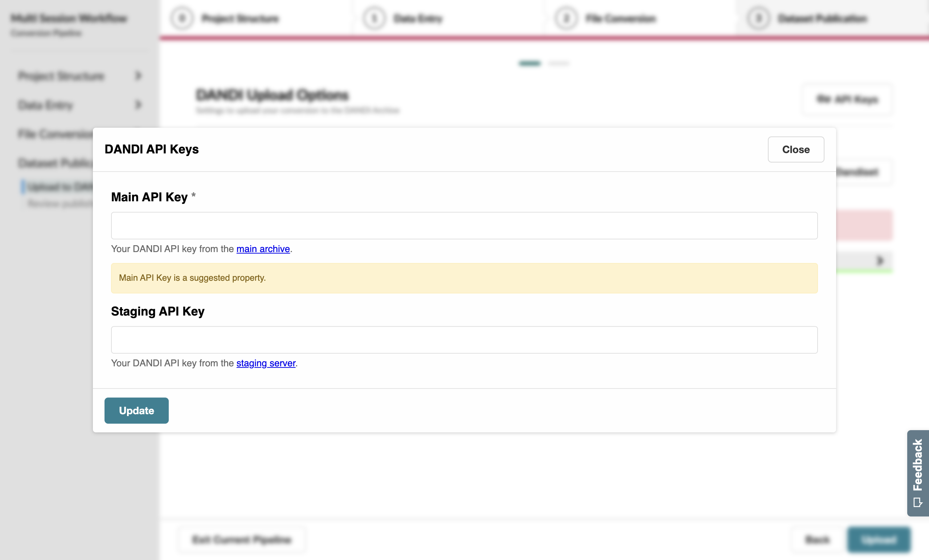The width and height of the screenshot is (929, 560).
Task: Click the DANDI API Keys dialog title
Action: [x=152, y=149]
